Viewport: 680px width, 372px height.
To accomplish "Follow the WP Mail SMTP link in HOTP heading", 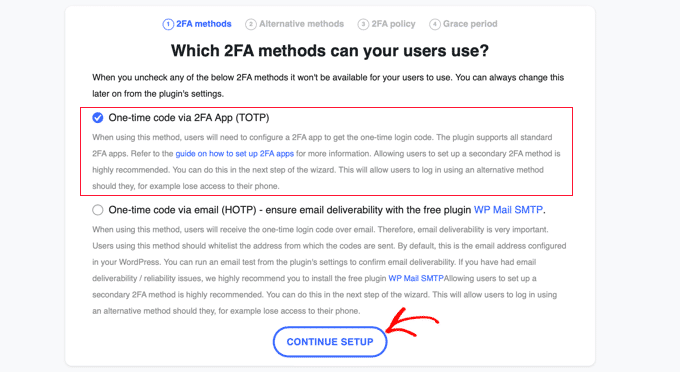I will 508,210.
